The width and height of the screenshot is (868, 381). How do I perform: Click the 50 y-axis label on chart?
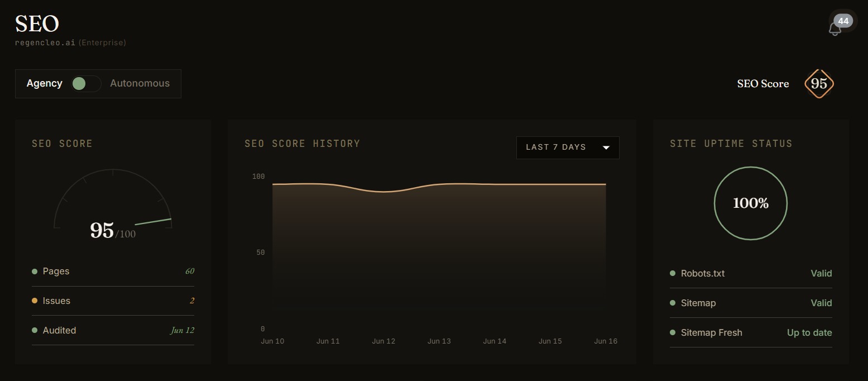pyautogui.click(x=260, y=253)
